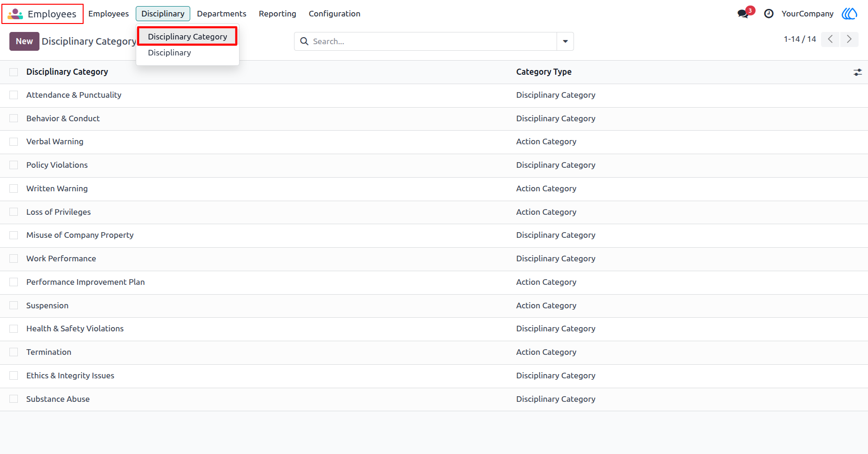
Task: Open the Termination record
Action: pos(49,352)
